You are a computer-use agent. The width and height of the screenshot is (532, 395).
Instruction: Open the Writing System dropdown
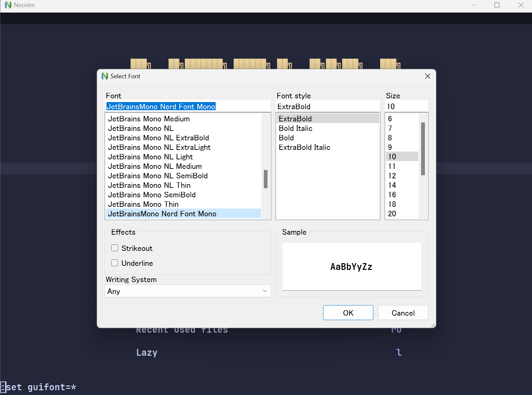pos(188,291)
